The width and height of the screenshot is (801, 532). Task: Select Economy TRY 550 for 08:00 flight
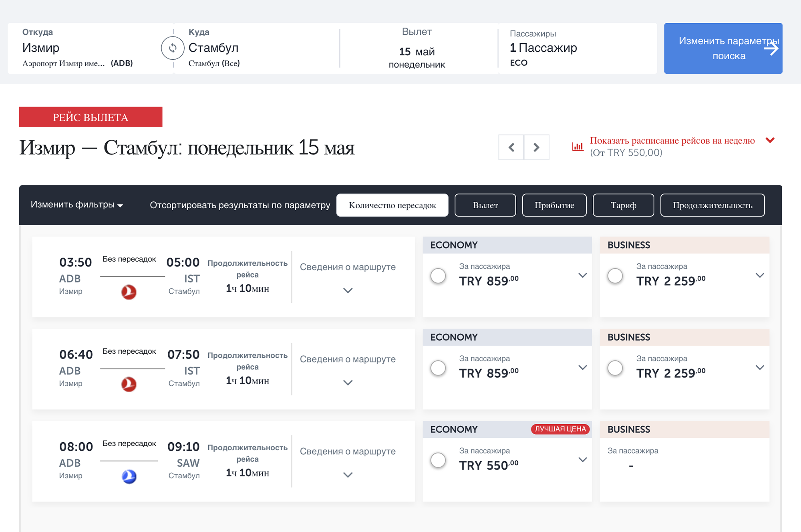tap(438, 460)
